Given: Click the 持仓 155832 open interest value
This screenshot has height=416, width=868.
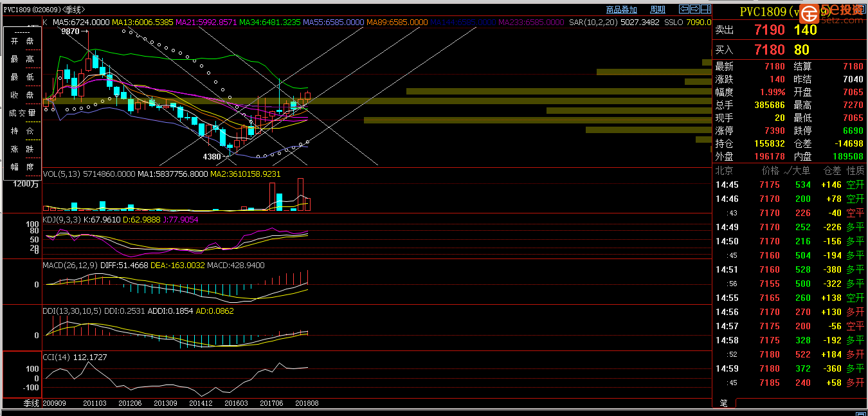Looking at the screenshot, I should [x=770, y=143].
